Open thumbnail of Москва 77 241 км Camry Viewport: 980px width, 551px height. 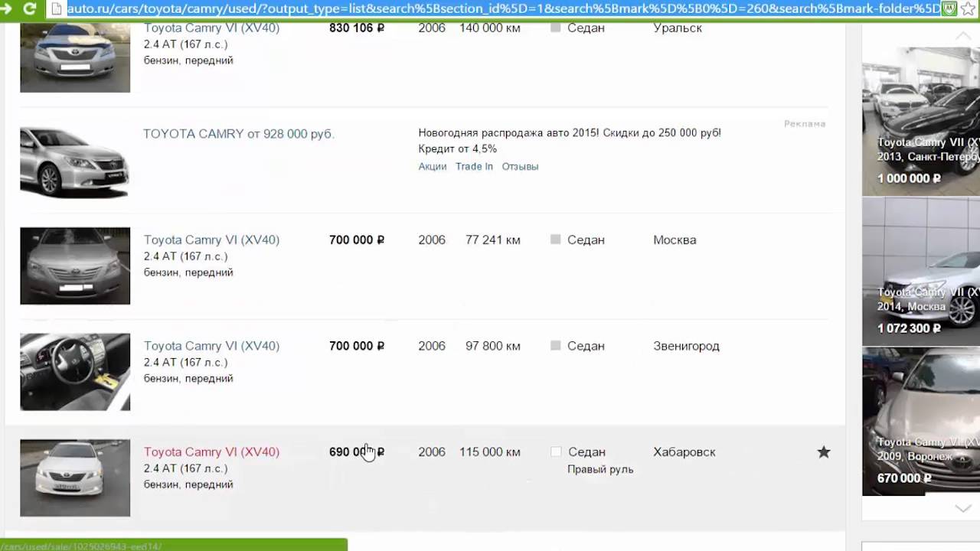pyautogui.click(x=75, y=266)
